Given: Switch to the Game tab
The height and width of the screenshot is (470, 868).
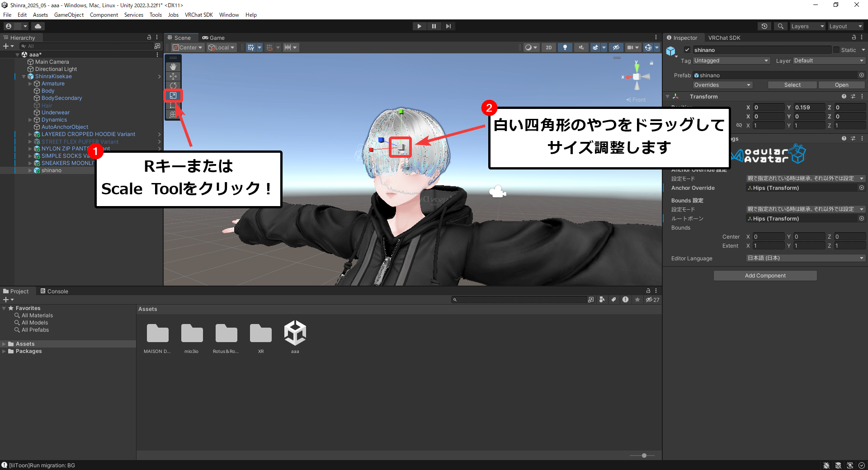Looking at the screenshot, I should coord(213,38).
